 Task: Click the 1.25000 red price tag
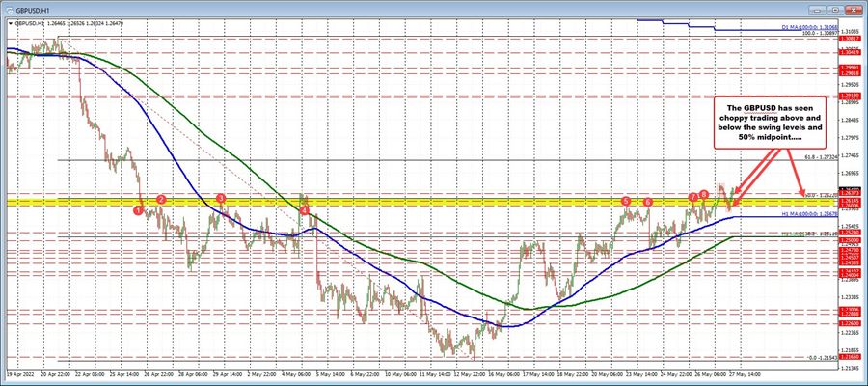click(850, 240)
